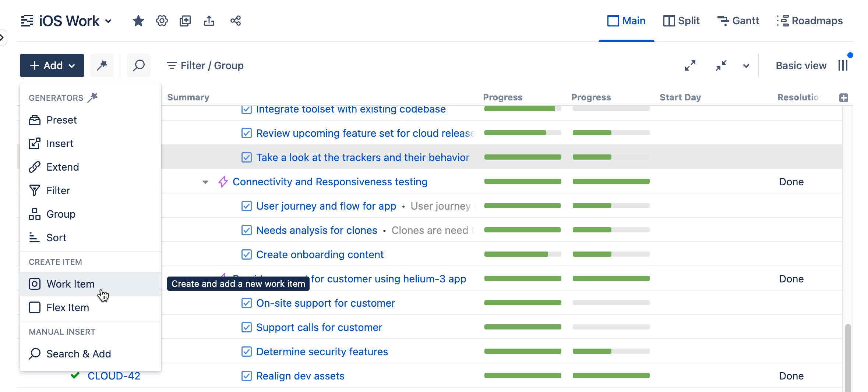Switch to the Gantt tab
Image resolution: width=868 pixels, height=392 pixels.
click(738, 21)
